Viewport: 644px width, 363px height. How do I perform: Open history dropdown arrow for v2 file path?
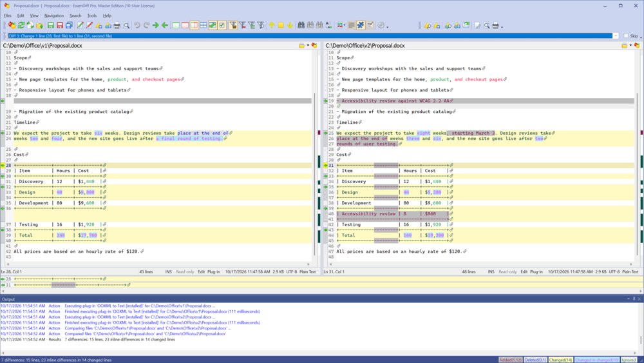pos(630,46)
